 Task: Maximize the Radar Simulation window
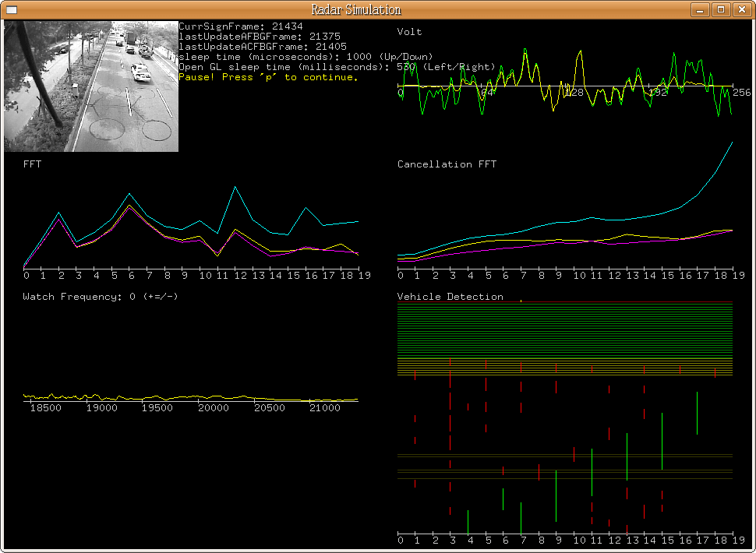(x=721, y=9)
